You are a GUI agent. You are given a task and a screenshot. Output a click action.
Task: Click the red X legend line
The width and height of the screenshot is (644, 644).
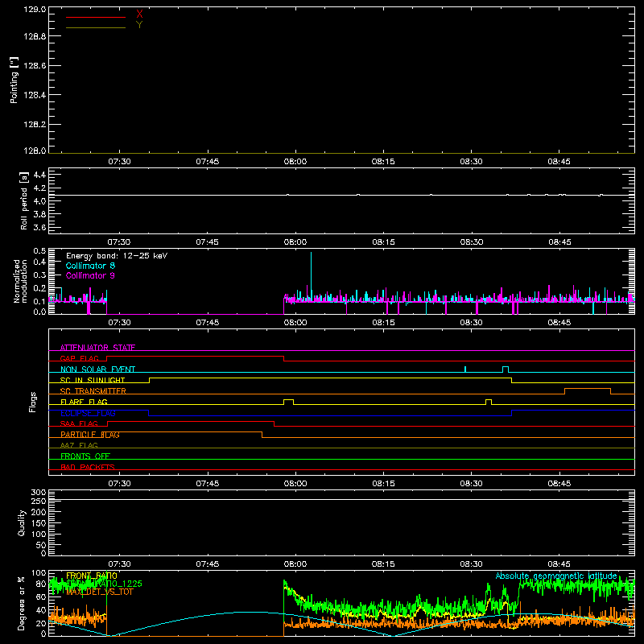point(96,17)
